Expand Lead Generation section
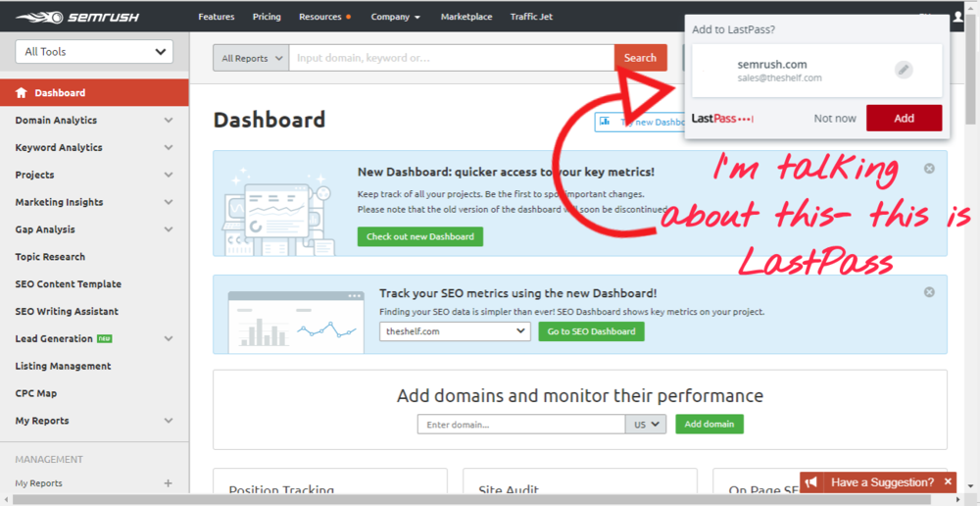The width and height of the screenshot is (980, 506). tap(169, 338)
